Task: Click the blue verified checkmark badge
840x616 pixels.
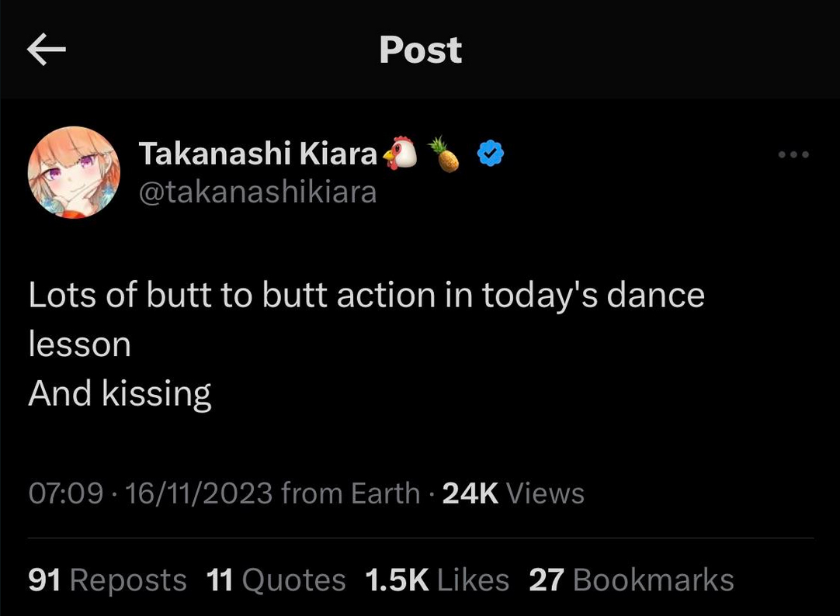Action: [490, 154]
